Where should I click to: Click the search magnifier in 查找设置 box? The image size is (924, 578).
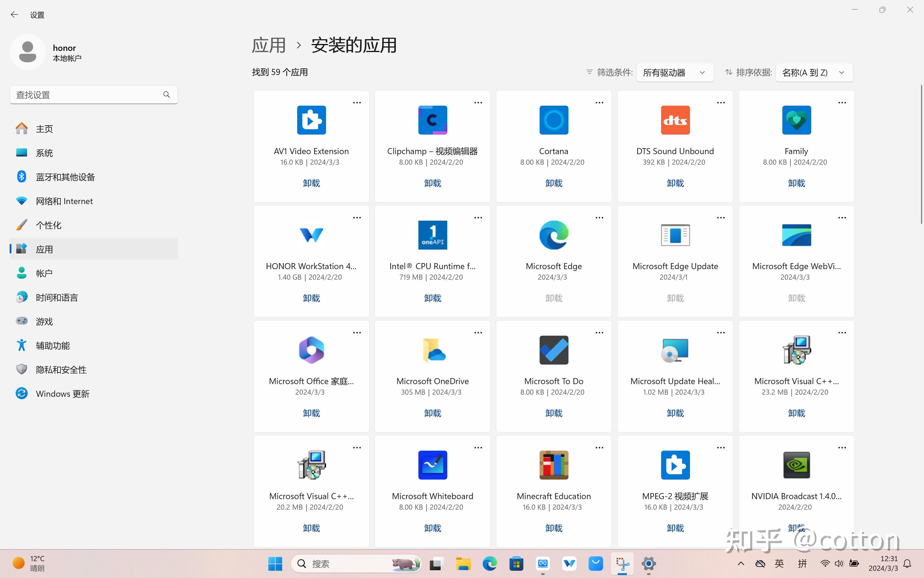pyautogui.click(x=166, y=95)
